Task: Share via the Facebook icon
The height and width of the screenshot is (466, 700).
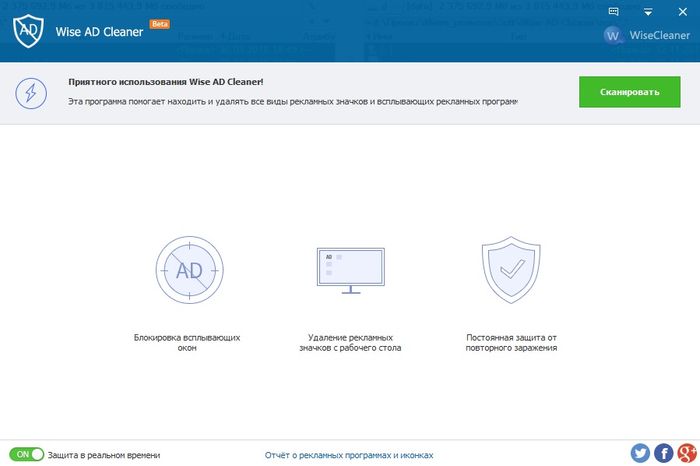Action: [x=664, y=453]
